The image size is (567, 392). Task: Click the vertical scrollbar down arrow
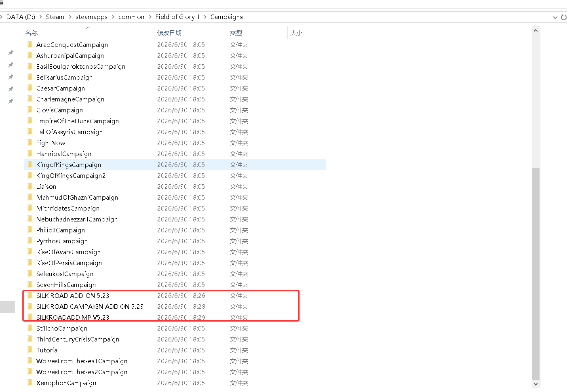535,384
